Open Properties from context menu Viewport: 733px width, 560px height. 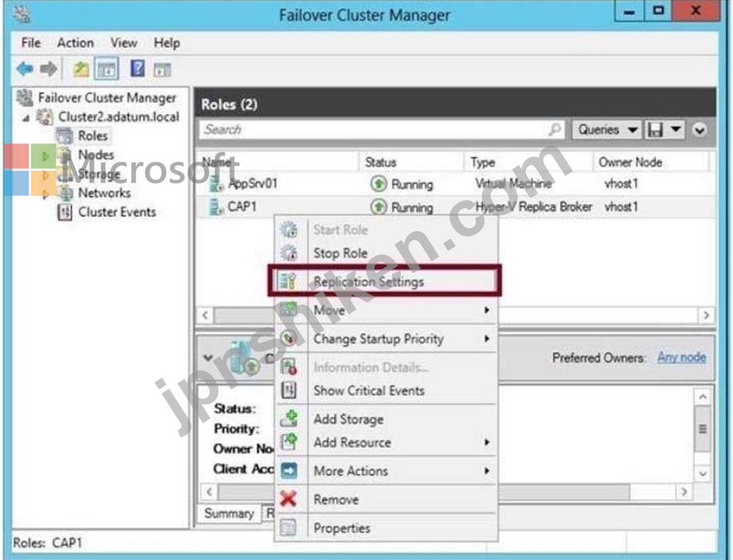pos(386,528)
